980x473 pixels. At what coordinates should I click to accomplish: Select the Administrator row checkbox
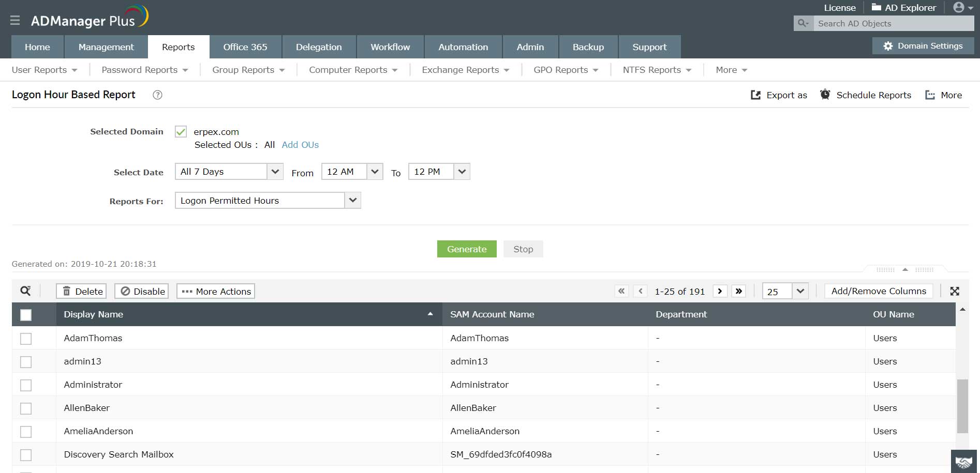click(26, 385)
